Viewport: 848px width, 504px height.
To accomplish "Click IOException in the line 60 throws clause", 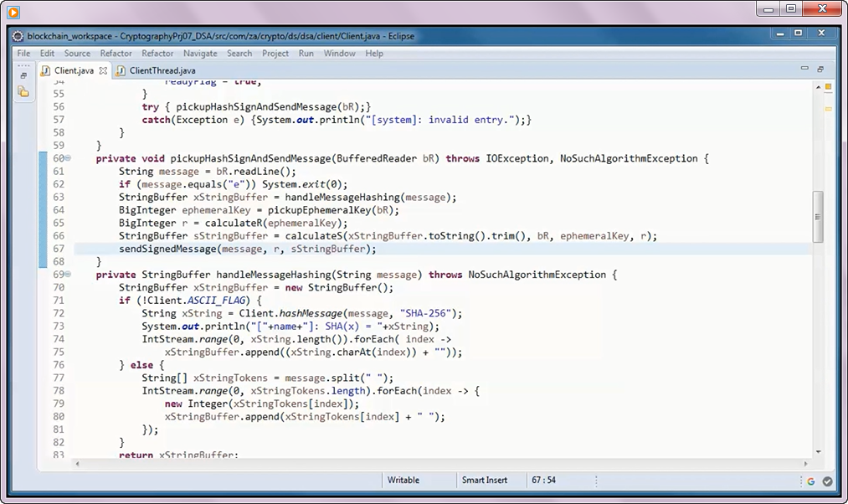I will pyautogui.click(x=517, y=158).
